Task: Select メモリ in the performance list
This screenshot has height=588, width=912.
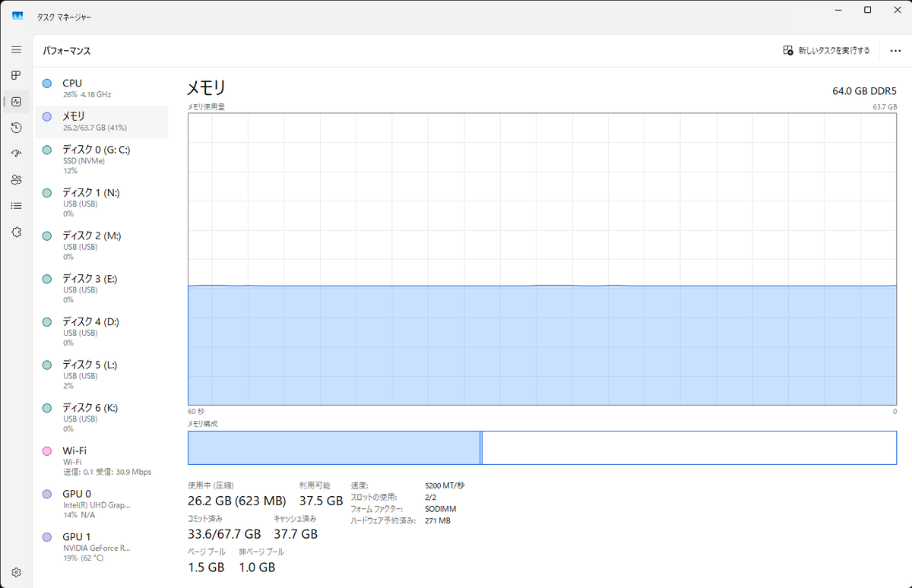Action: tap(102, 122)
